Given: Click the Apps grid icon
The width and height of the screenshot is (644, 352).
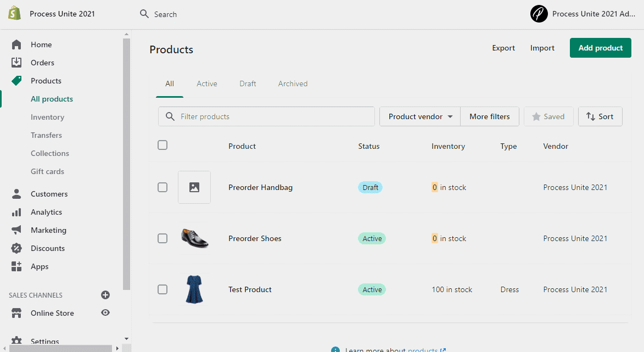Looking at the screenshot, I should pos(16,266).
